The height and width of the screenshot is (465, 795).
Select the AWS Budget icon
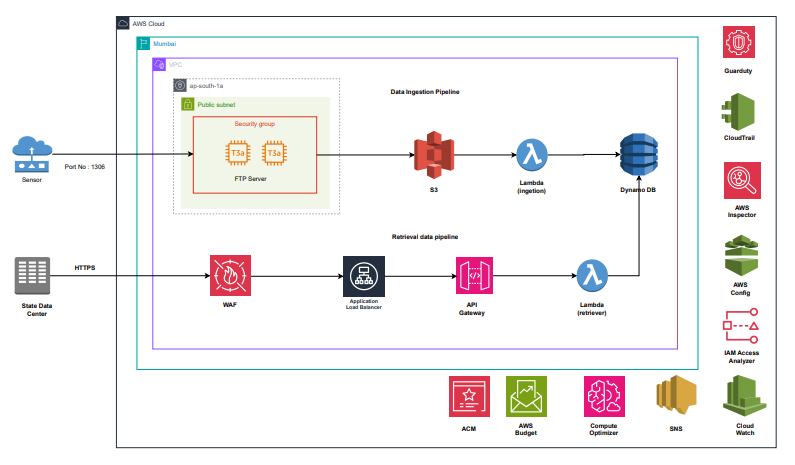point(525,397)
